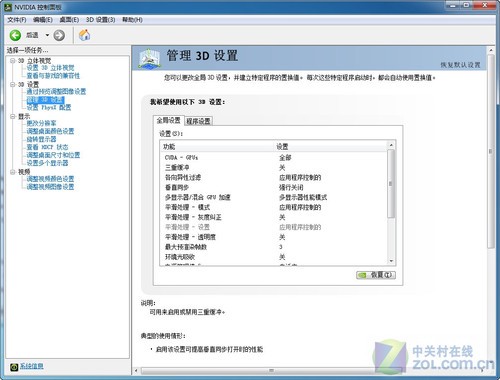Click the Home icon in toolbar
Screen dimensions: 500x380
84,35
